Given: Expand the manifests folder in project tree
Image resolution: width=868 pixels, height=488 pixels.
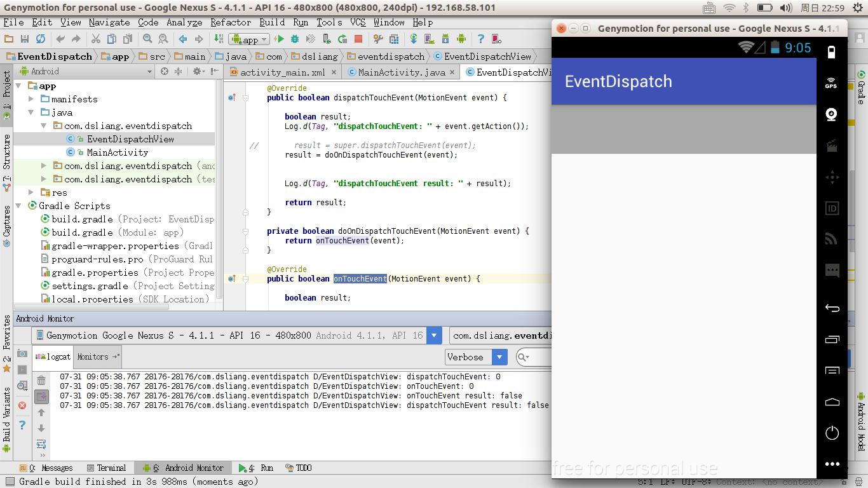Looking at the screenshot, I should [31, 99].
